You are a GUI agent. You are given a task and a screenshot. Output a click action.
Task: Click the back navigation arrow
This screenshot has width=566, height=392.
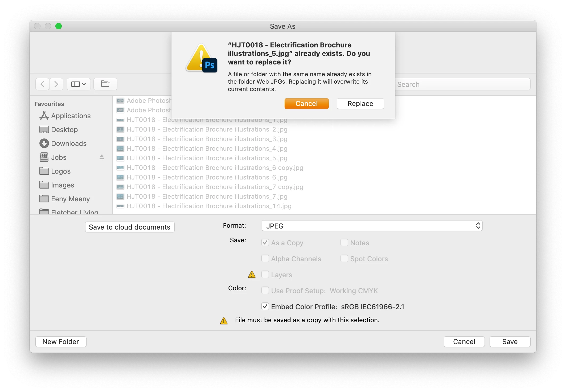click(42, 84)
